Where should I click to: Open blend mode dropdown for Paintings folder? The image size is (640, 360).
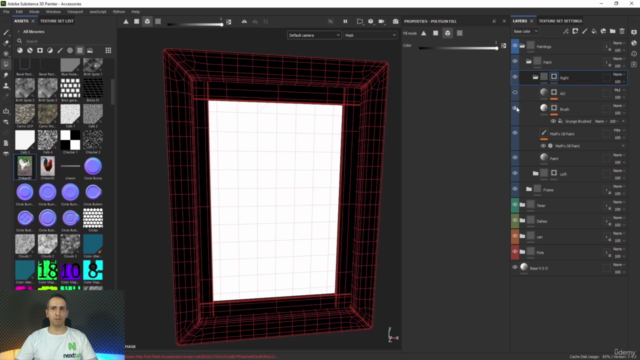pyautogui.click(x=619, y=43)
